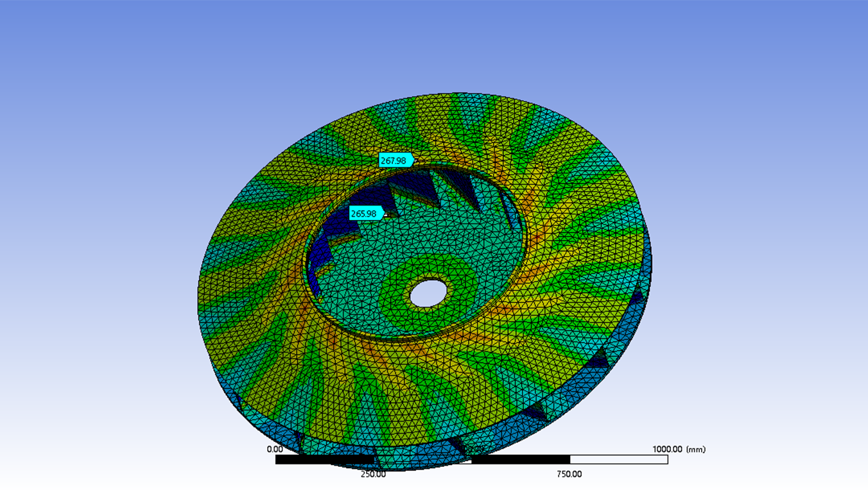Click black scale bar segment left of 750.00

pos(521,460)
